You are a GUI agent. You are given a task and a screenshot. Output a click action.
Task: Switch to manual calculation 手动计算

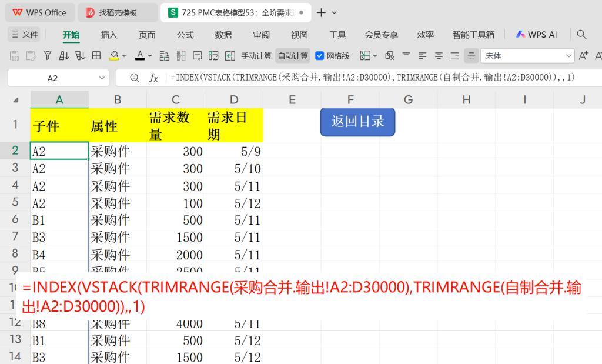click(x=256, y=56)
